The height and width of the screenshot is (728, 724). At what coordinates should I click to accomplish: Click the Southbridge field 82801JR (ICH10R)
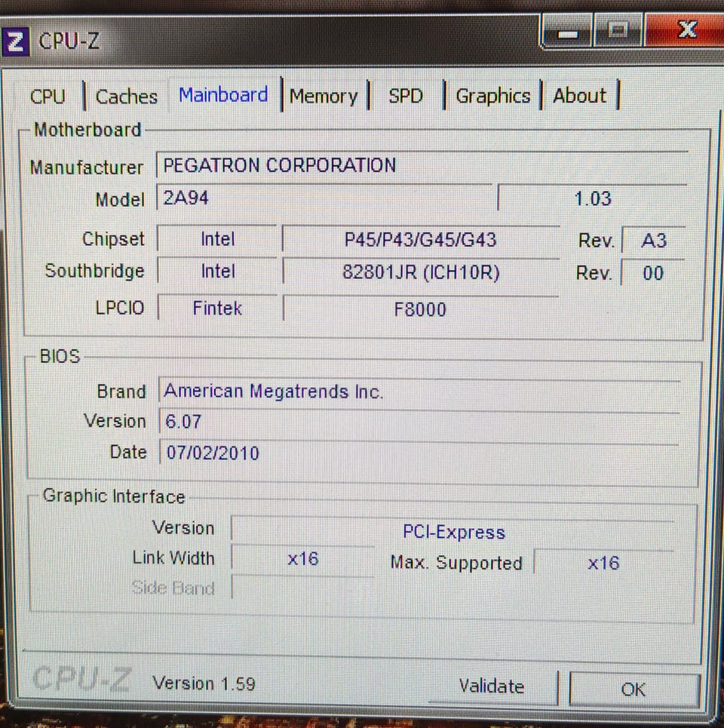pyautogui.click(x=421, y=272)
